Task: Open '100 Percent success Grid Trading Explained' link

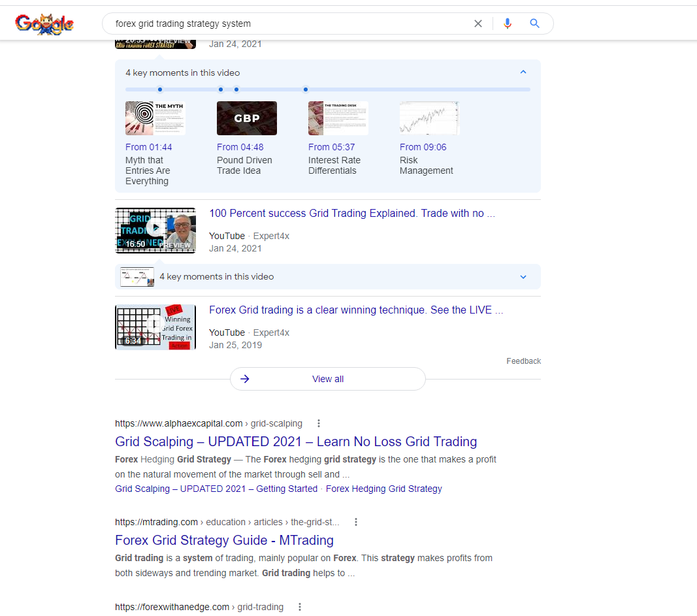Action: [x=351, y=214]
